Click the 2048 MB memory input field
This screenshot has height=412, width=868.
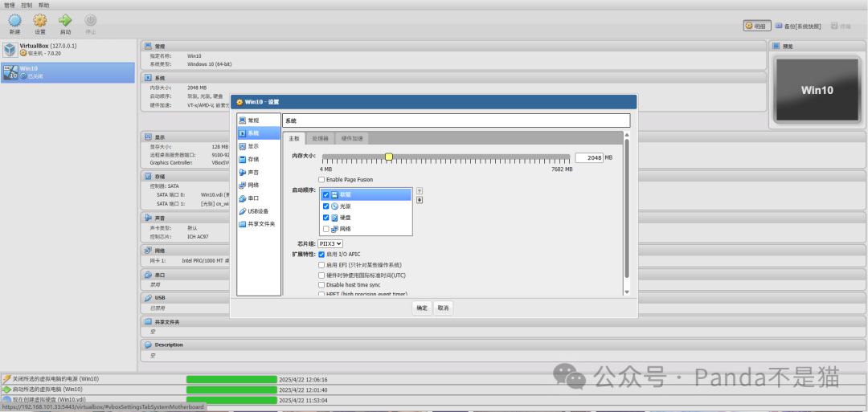tap(589, 157)
